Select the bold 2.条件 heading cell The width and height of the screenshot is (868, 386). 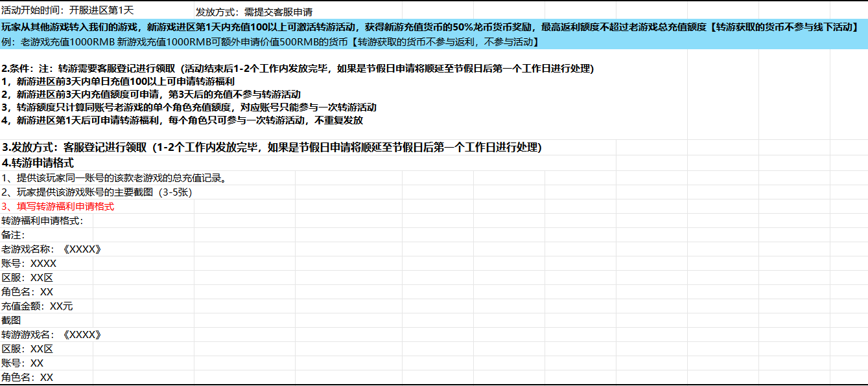tap(298, 69)
